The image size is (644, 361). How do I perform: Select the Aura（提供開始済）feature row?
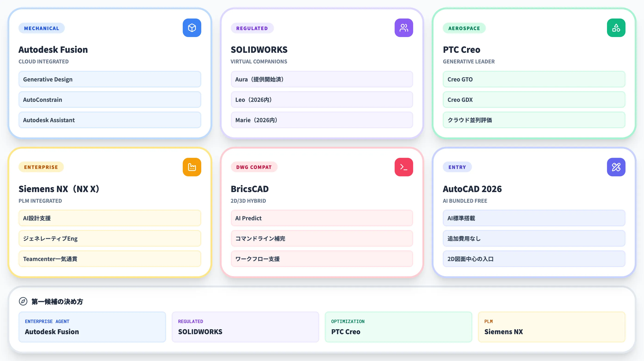pyautogui.click(x=322, y=79)
